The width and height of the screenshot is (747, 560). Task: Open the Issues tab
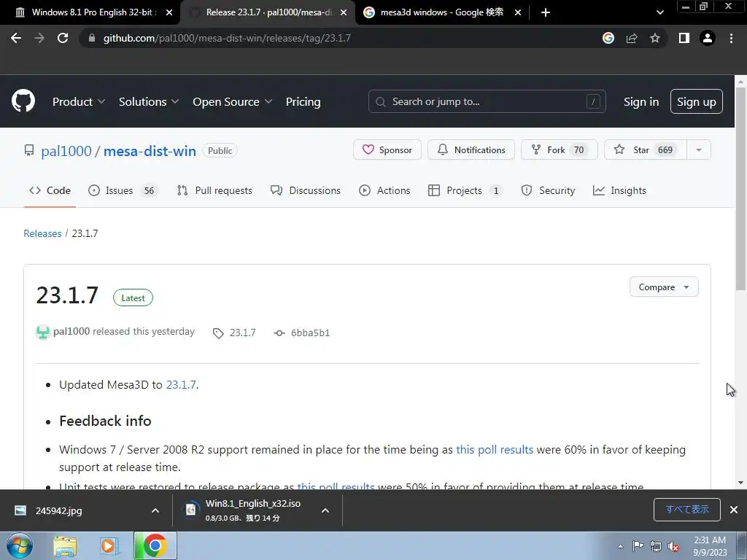pyautogui.click(x=123, y=190)
